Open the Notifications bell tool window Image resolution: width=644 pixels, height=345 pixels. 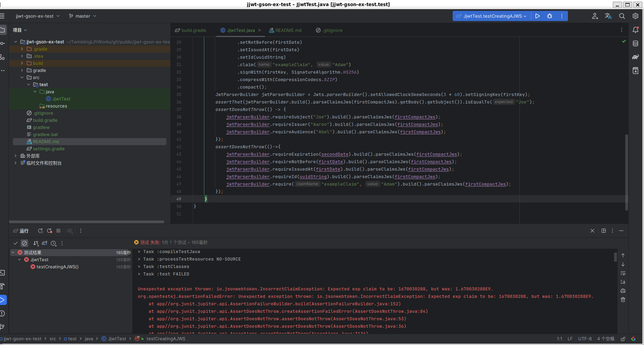pyautogui.click(x=636, y=30)
